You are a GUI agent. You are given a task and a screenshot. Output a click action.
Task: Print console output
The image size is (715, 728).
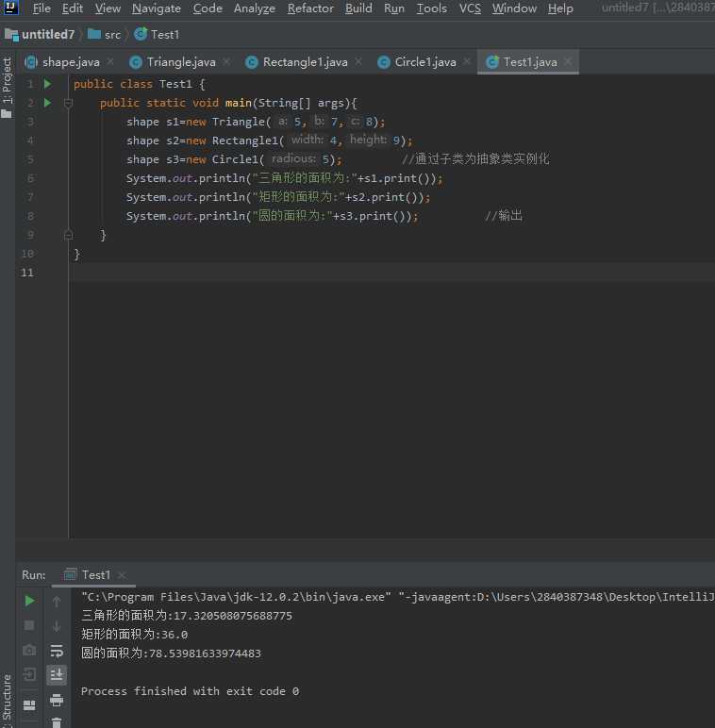(57, 700)
